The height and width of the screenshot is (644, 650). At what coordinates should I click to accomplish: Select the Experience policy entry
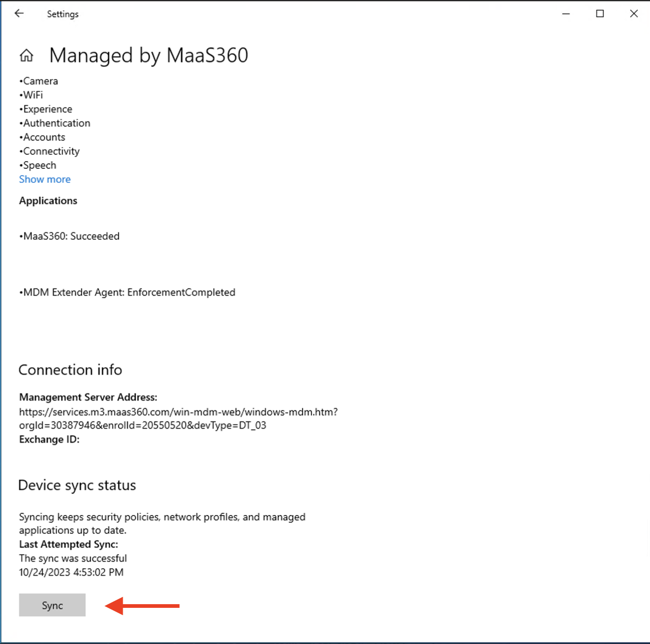(46, 109)
